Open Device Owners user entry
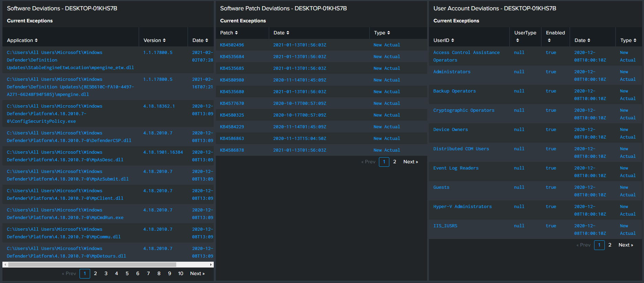Image resolution: width=644 pixels, height=283 pixels. 535,133
